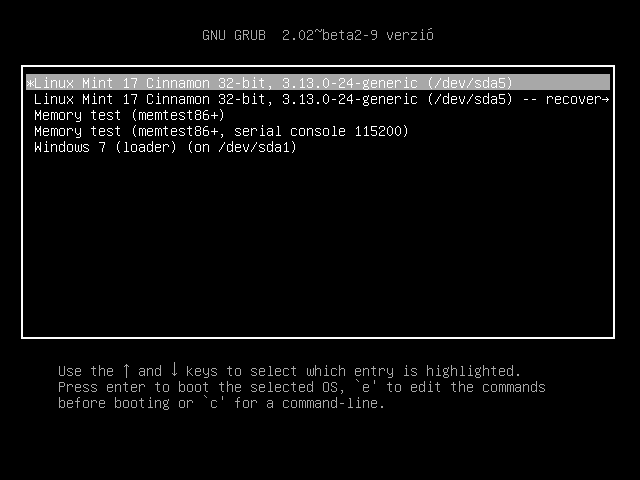Click 115200 in the serial console entry
Screen dimensions: 640x480
[378, 131]
